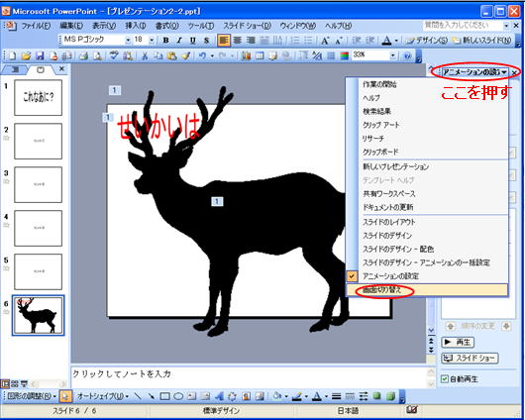Screen dimensions: 525x420
Task: Insert a table using the table icon
Action: pos(260,55)
